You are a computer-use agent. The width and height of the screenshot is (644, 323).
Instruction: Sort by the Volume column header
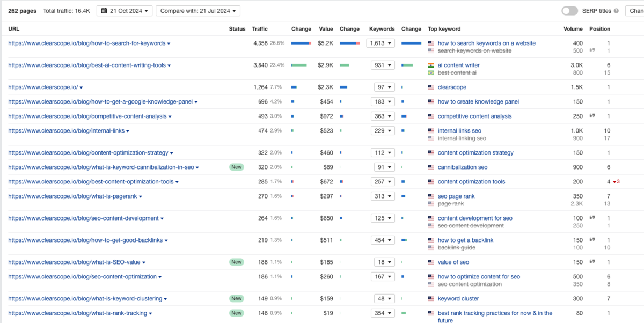tap(573, 29)
